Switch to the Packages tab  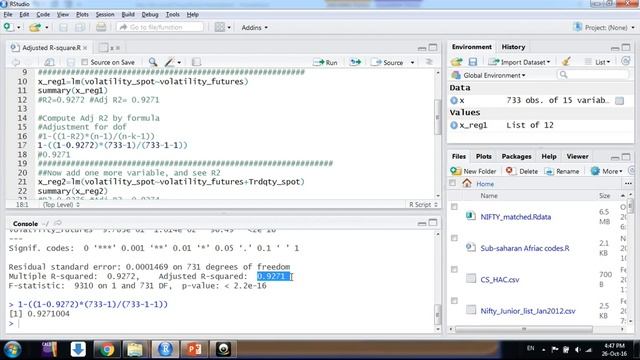[x=516, y=156]
